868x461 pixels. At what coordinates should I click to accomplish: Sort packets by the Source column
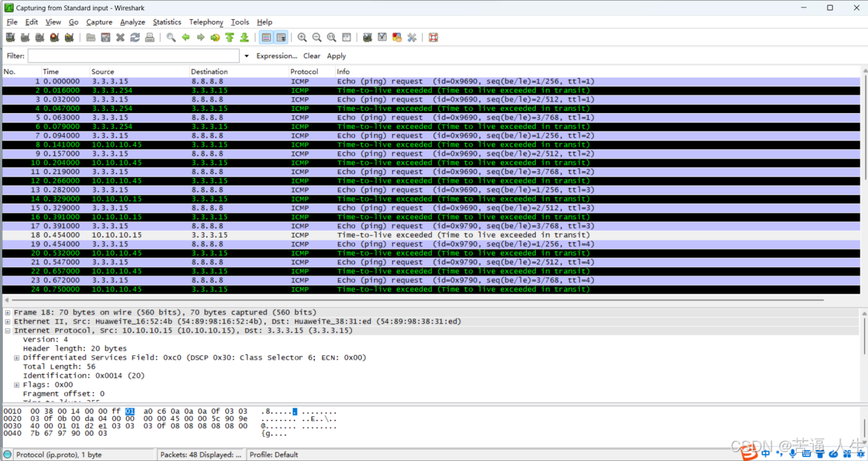(140, 71)
